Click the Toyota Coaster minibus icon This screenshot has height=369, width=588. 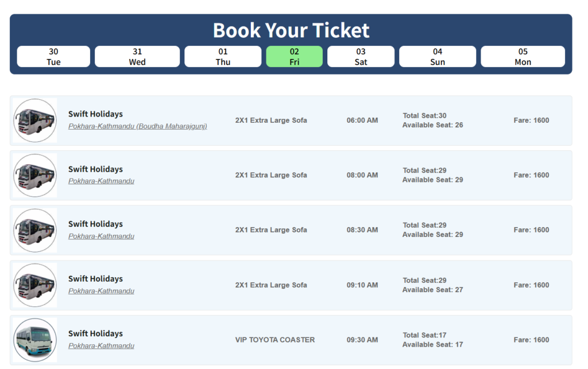click(35, 340)
